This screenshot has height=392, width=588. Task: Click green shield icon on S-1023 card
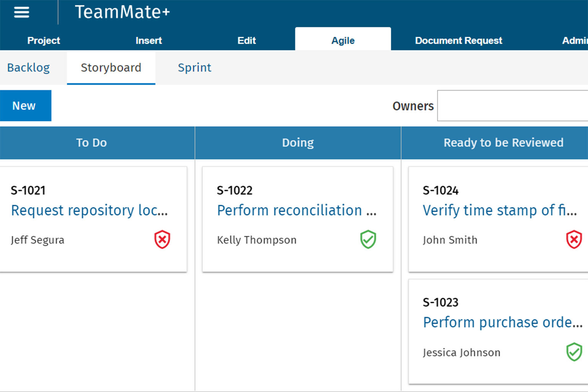coord(573,352)
